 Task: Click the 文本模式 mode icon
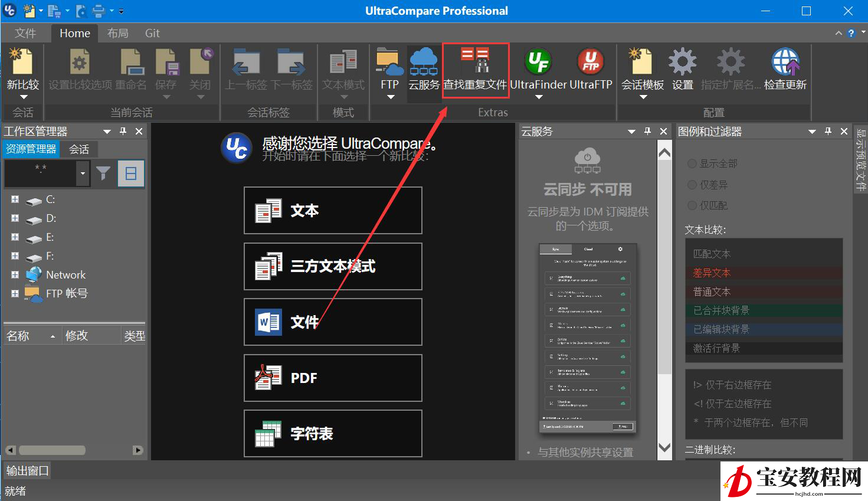click(x=343, y=69)
